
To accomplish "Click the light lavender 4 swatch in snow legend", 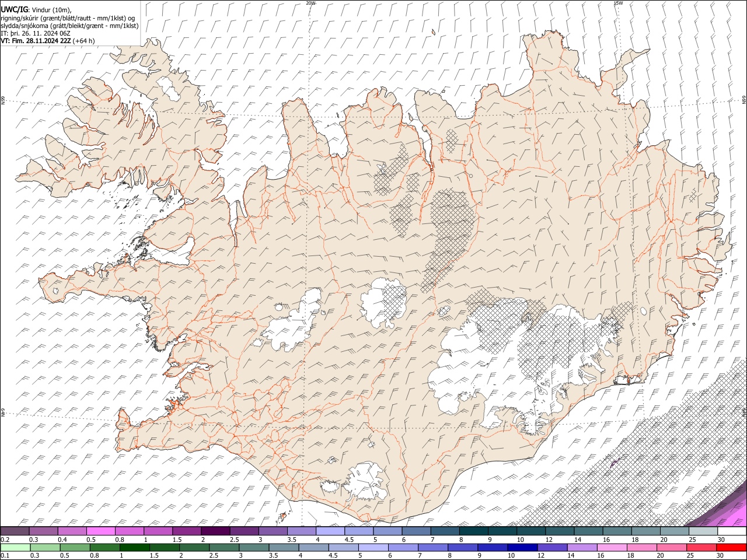I will 330,531.
